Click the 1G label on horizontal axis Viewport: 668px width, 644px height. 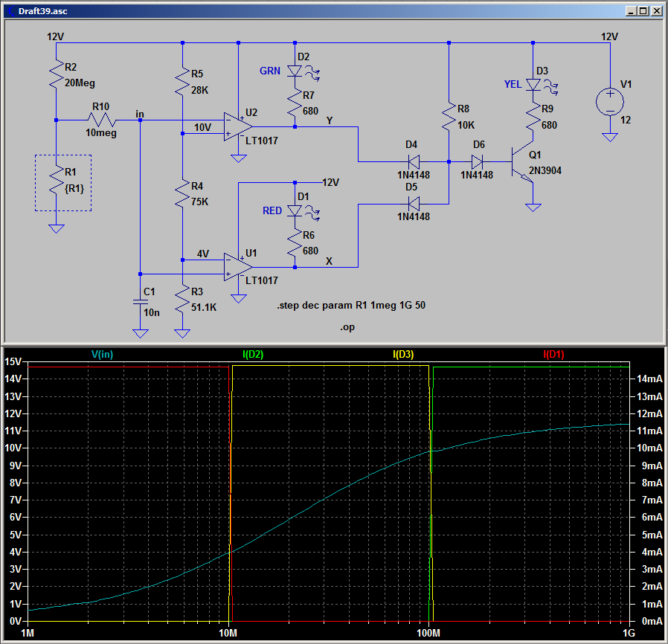(x=629, y=634)
